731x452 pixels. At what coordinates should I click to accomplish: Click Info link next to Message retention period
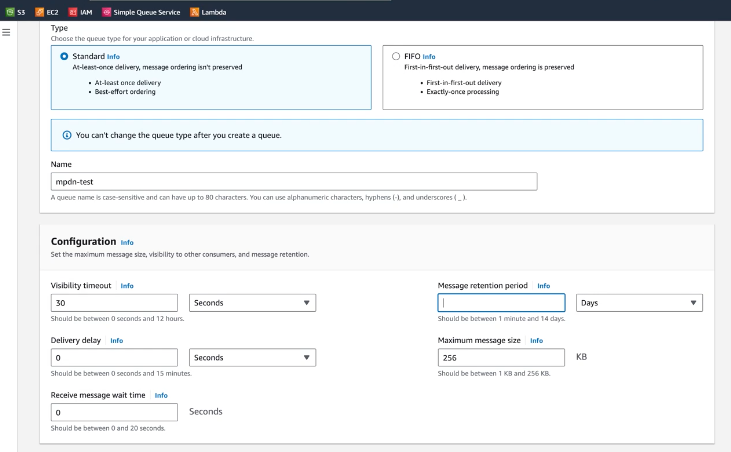(x=543, y=286)
